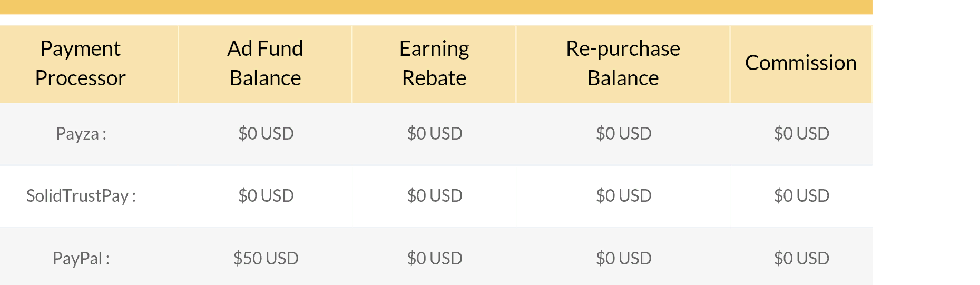Image resolution: width=980 pixels, height=285 pixels.
Task: Click Payza's Ad Fund Balance value
Action: tap(266, 133)
